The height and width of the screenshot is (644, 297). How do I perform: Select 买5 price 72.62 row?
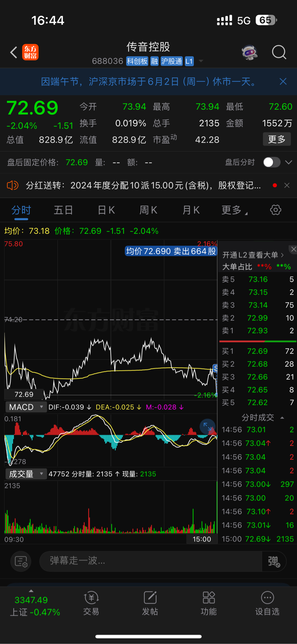tap(258, 403)
